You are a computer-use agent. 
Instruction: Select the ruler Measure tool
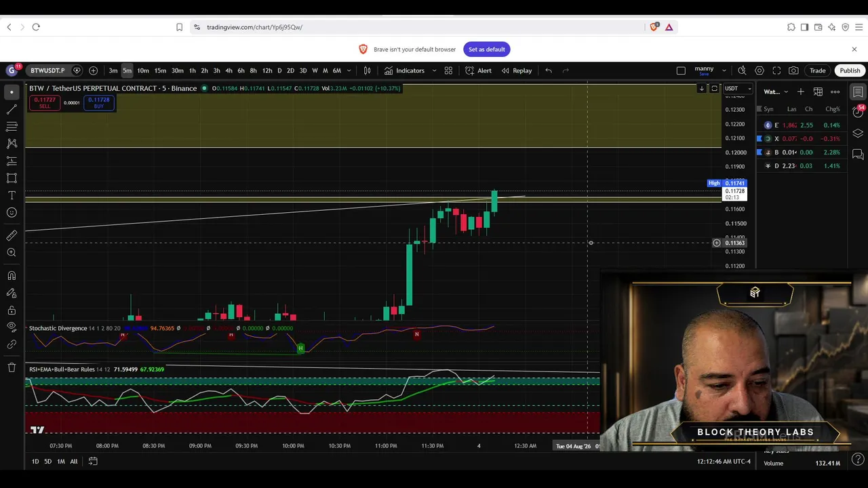coord(12,236)
